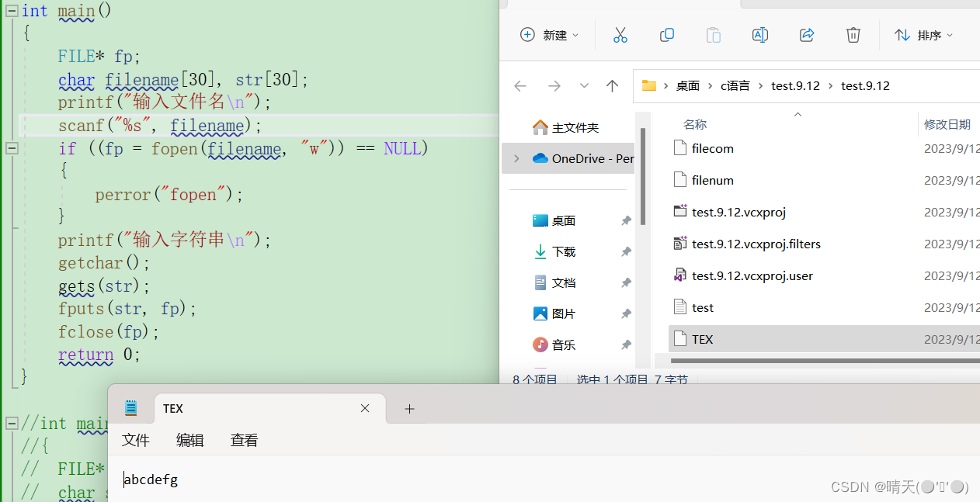This screenshot has height=502, width=980.
Task: Open the 文件 menu in Notepad
Action: click(135, 440)
